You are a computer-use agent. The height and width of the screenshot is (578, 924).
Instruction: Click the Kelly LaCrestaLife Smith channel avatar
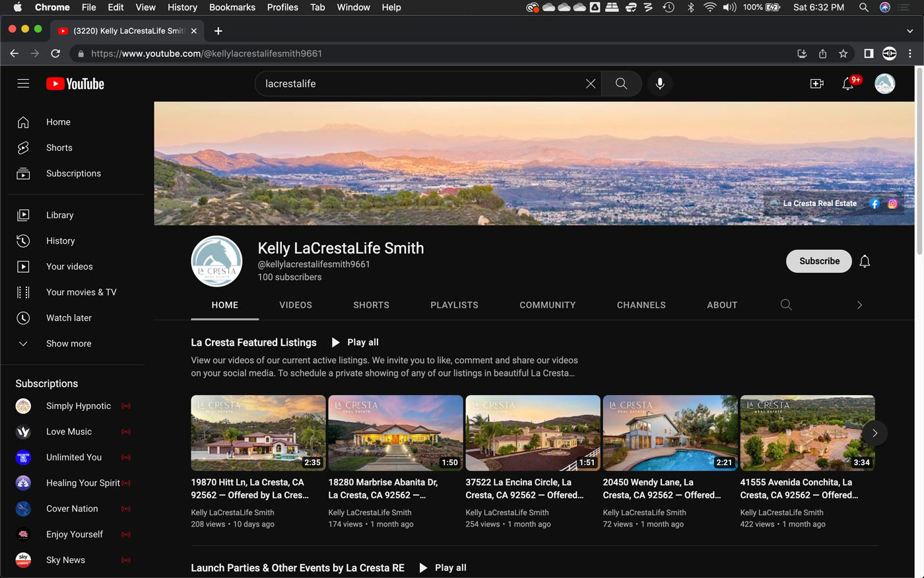pos(216,261)
